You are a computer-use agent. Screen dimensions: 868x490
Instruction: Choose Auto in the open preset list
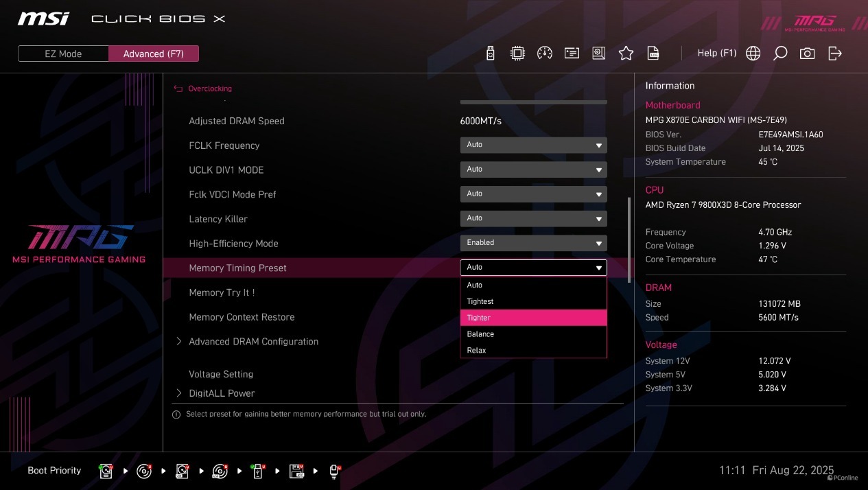point(533,285)
